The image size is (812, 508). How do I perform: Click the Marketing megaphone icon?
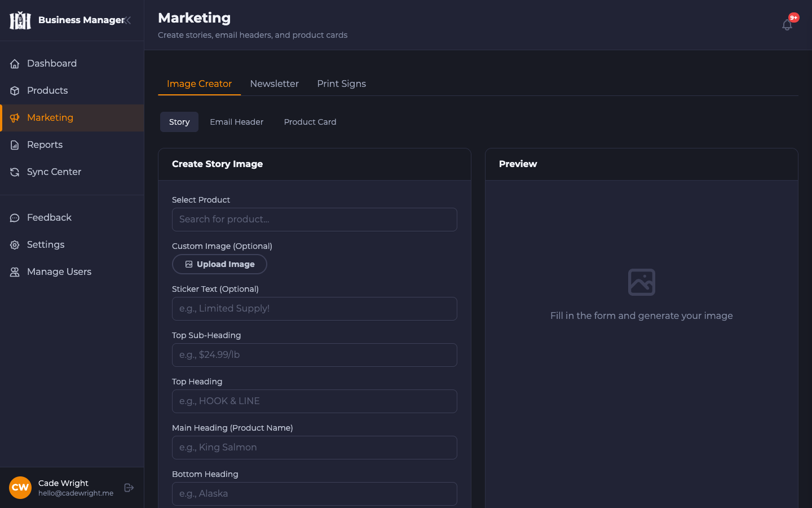15,118
